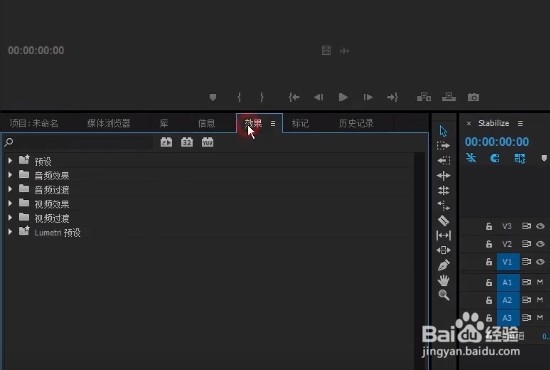This screenshot has width=550, height=370.
Task: Open the Stabilize sequence panel menu
Action: (x=520, y=123)
